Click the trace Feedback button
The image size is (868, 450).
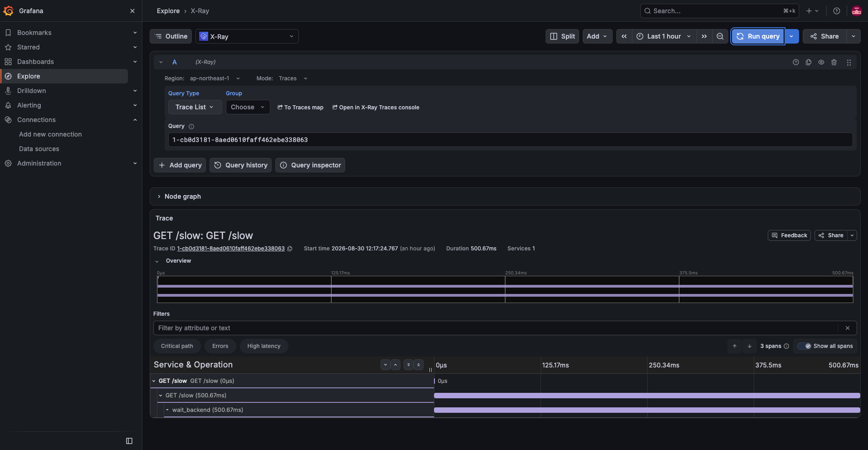pyautogui.click(x=790, y=235)
